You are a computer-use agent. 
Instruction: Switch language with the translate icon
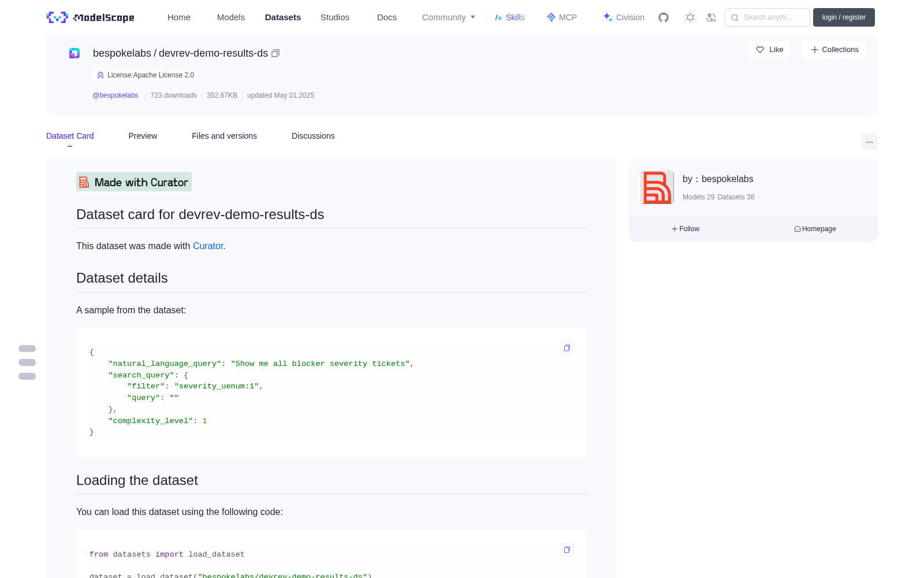711,17
